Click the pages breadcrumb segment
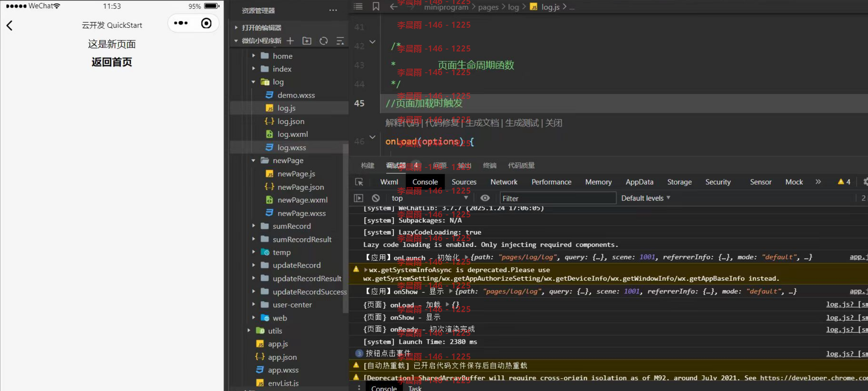 (488, 7)
